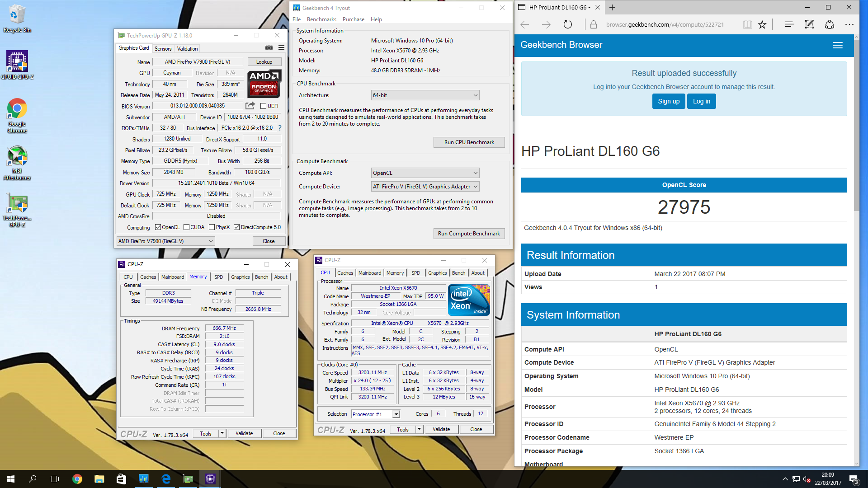Click the BIOS export share icon in GPU-Z

pyautogui.click(x=250, y=106)
